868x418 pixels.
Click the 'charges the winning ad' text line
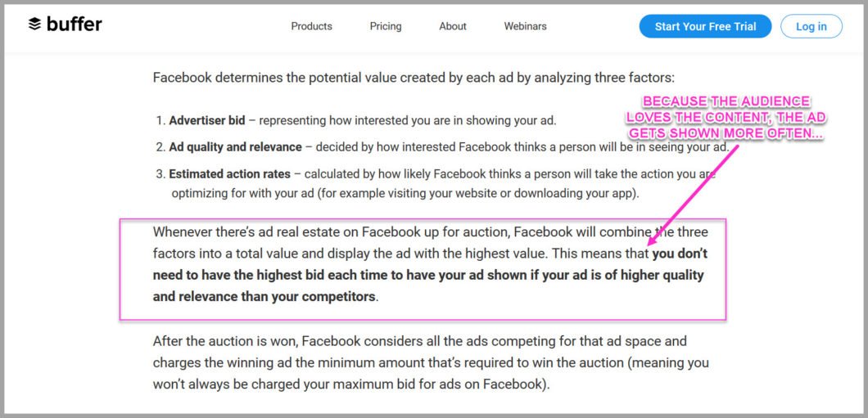431,363
